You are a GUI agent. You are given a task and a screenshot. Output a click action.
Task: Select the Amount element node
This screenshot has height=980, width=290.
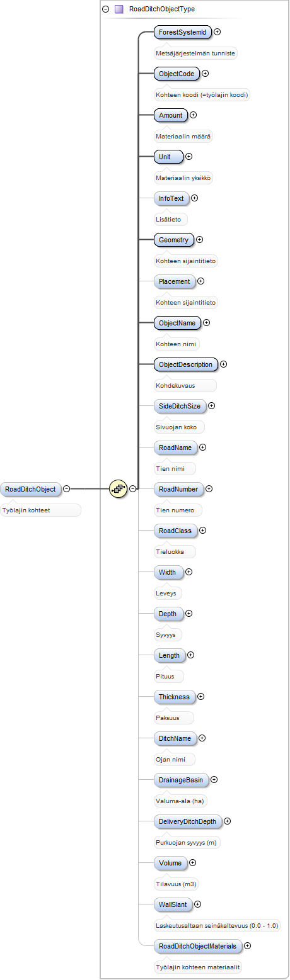tap(171, 115)
